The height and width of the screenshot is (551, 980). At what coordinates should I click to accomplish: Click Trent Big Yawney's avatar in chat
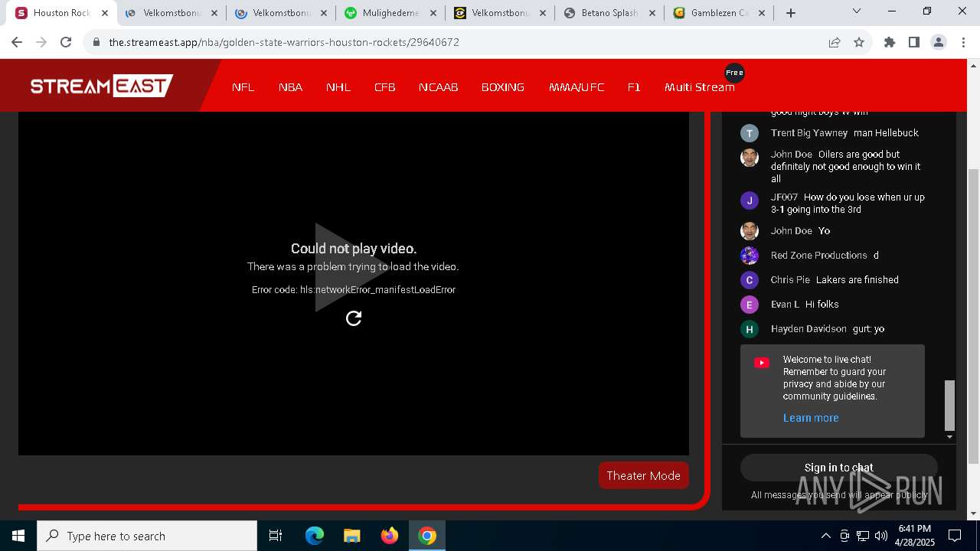pos(750,133)
